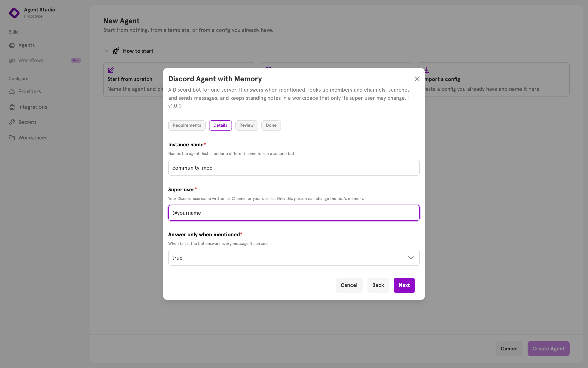This screenshot has height=368, width=588.
Task: Open Workspaces in the sidebar
Action: coord(33,138)
